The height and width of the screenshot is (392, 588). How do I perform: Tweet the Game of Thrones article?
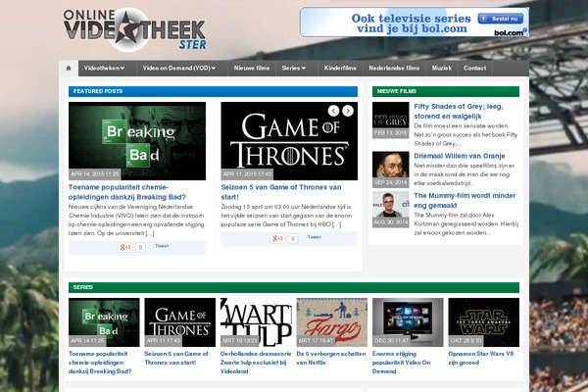tap(314, 237)
